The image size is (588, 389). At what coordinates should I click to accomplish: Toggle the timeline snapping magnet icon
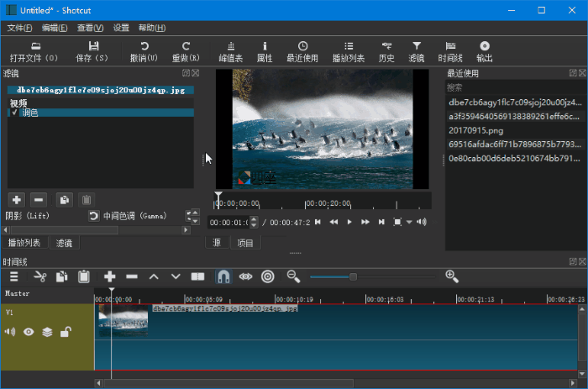(223, 276)
